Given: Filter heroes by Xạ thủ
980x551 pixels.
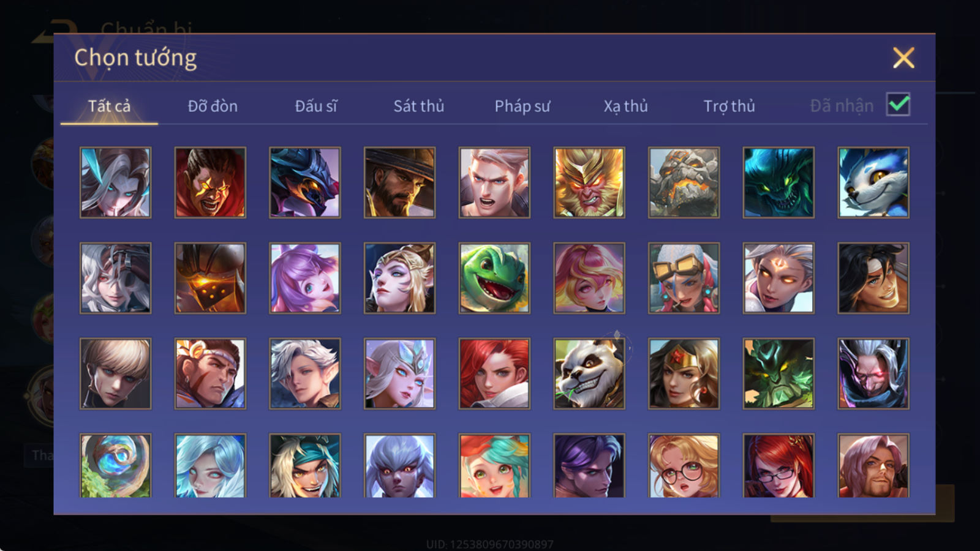Looking at the screenshot, I should click(625, 106).
